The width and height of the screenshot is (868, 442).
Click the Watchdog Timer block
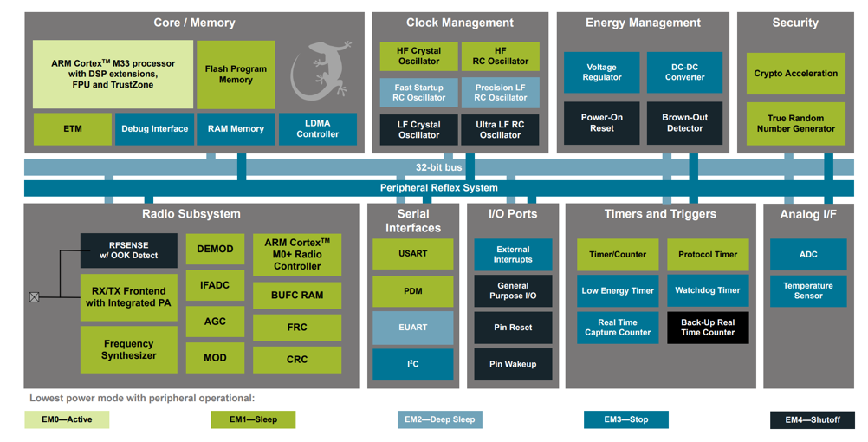pos(707,290)
